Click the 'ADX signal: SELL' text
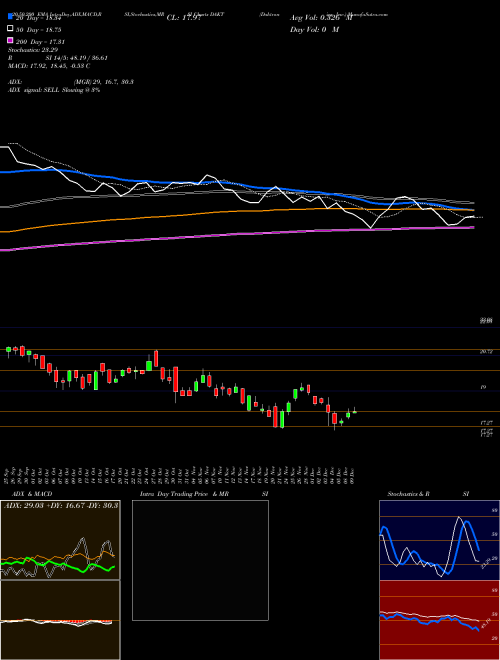 (x=35, y=90)
